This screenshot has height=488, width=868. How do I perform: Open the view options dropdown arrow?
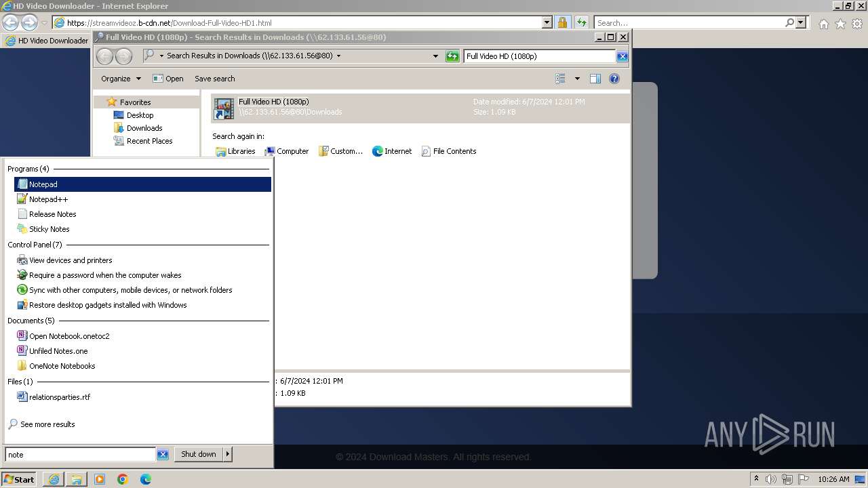[x=577, y=79]
